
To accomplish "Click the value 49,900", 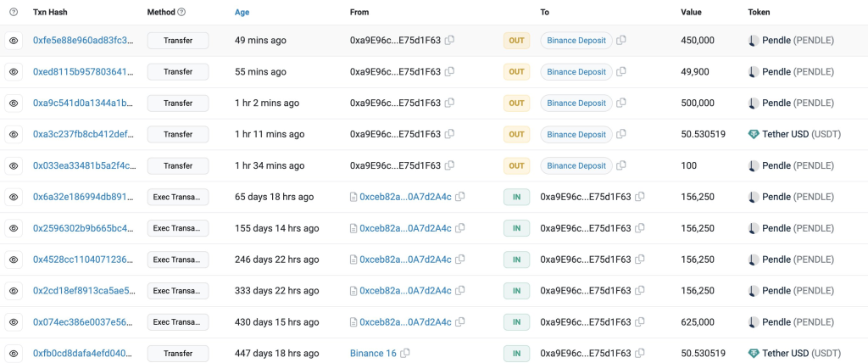I will 695,71.
